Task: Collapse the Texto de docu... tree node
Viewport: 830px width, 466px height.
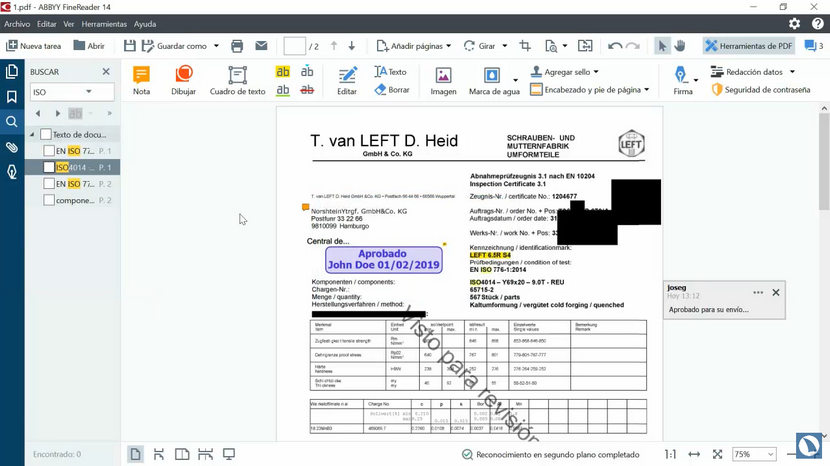Action: [x=32, y=135]
